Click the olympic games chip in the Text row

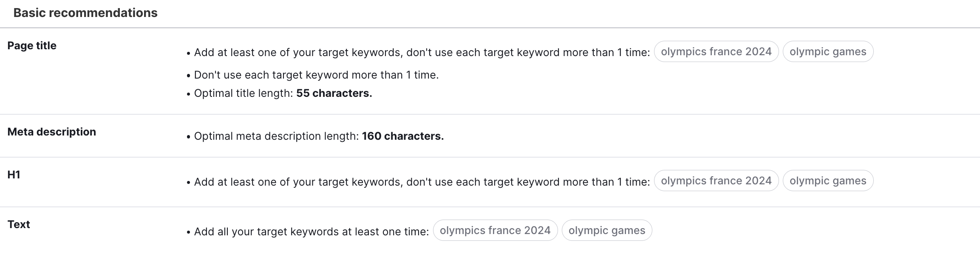tap(607, 230)
